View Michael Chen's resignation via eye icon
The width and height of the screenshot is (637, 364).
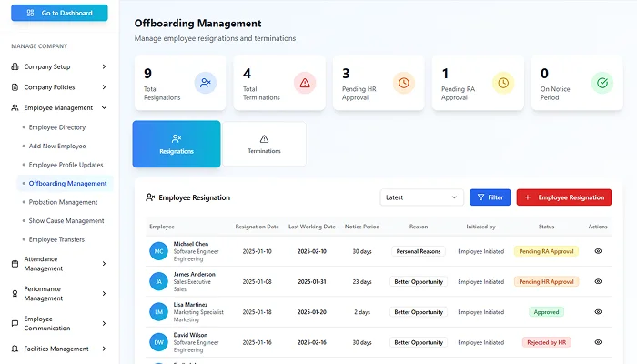pos(598,251)
